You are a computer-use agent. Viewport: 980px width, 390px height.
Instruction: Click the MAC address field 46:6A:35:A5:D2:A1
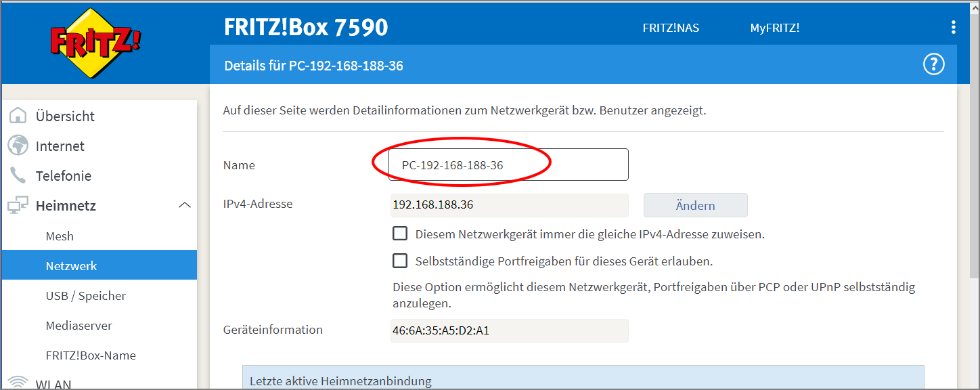509,330
